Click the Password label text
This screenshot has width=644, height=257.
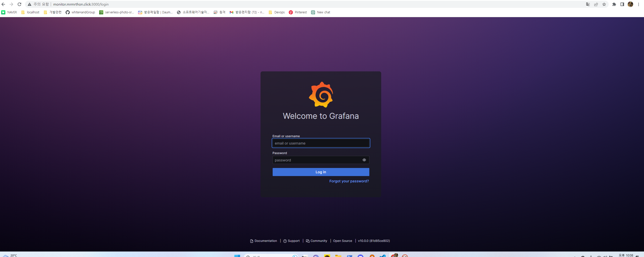(x=280, y=153)
